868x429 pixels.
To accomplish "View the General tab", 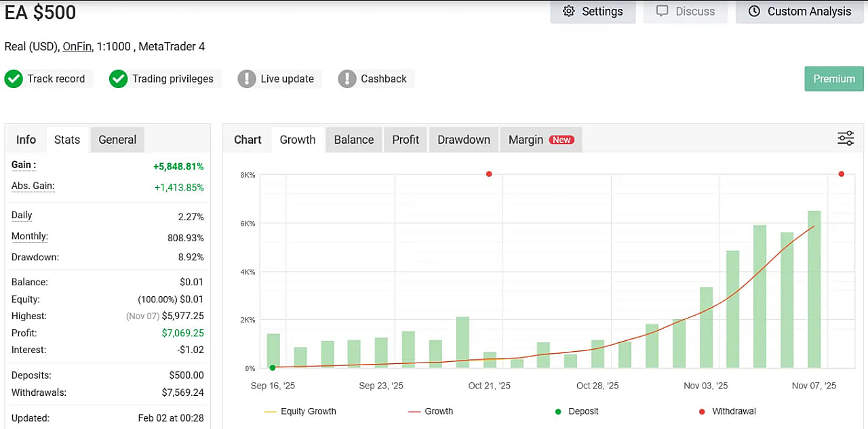I will [117, 139].
